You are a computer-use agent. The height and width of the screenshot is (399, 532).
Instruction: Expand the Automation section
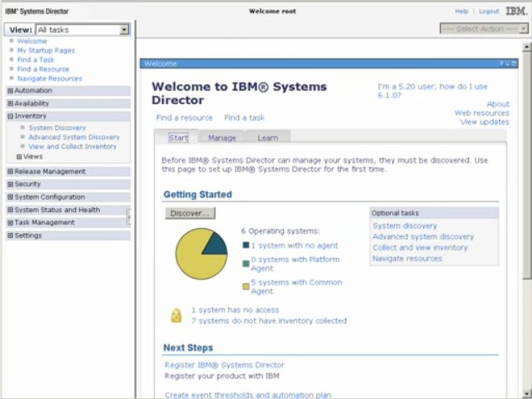point(10,90)
